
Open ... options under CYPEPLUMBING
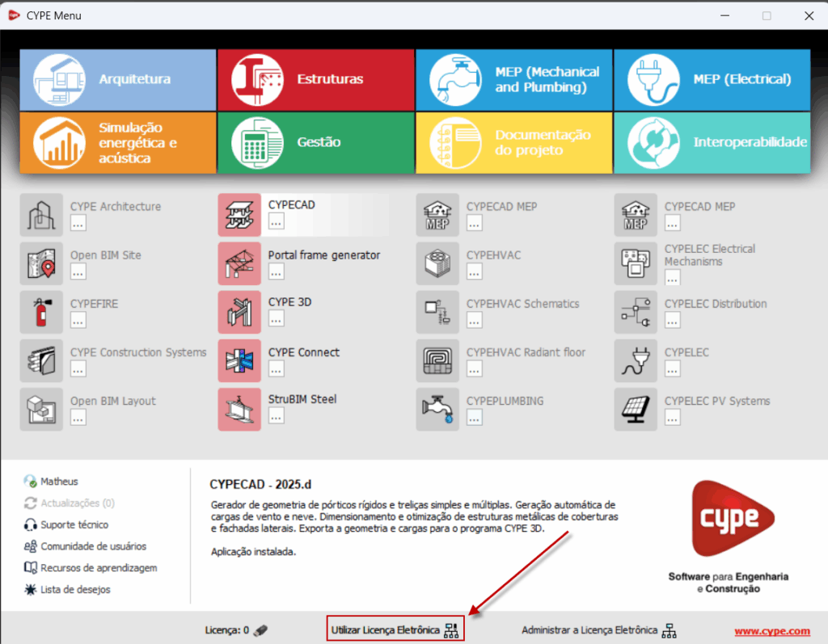pyautogui.click(x=474, y=418)
